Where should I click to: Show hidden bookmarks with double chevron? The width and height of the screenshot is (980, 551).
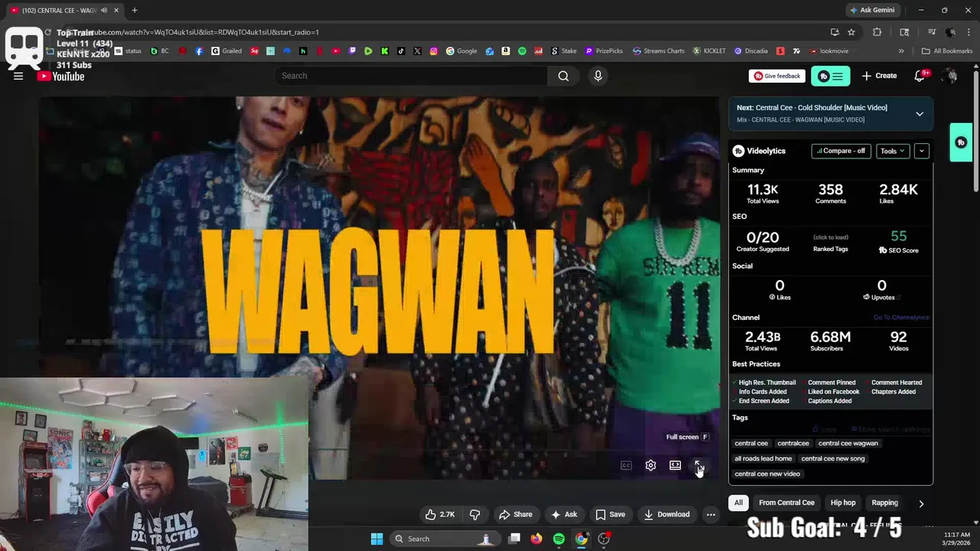click(901, 51)
